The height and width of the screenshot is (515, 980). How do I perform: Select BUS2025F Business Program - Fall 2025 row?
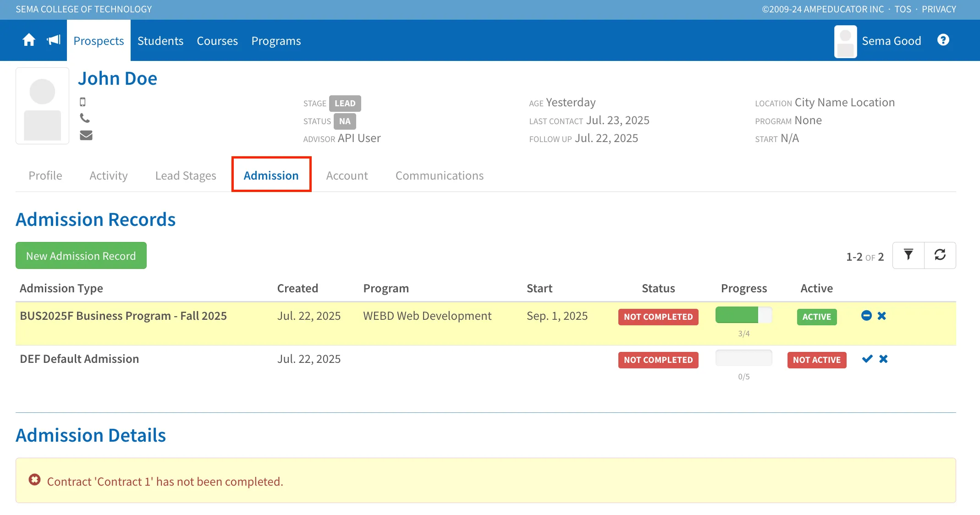click(485, 323)
